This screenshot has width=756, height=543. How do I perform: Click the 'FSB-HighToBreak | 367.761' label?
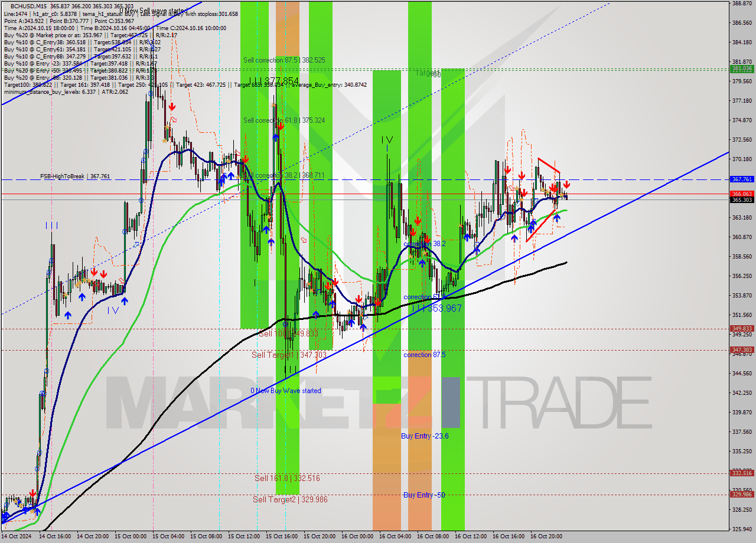[x=75, y=176]
